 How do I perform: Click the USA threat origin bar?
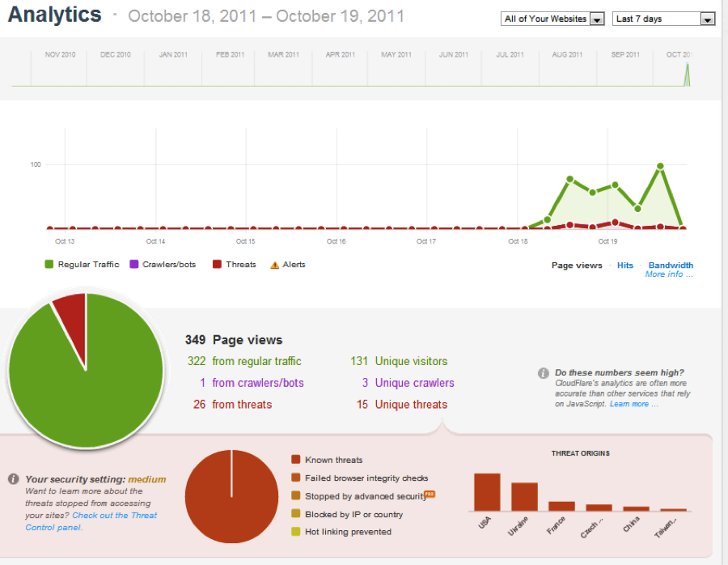pyautogui.click(x=487, y=492)
